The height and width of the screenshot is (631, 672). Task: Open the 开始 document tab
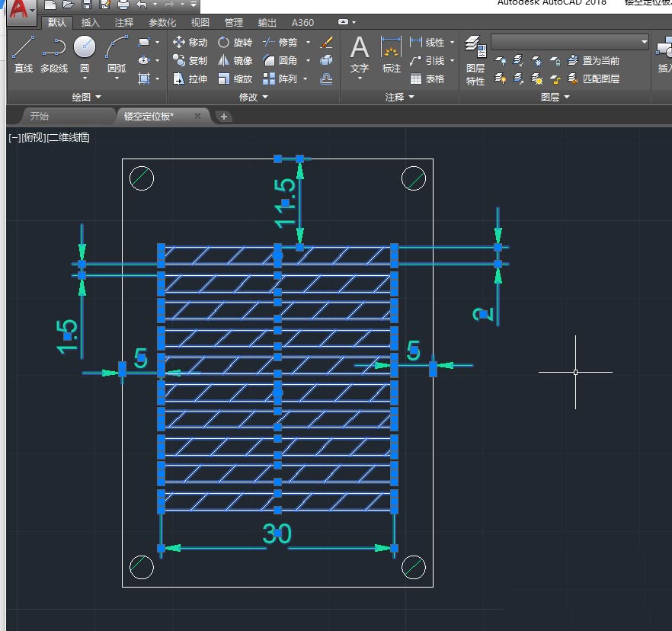39,117
